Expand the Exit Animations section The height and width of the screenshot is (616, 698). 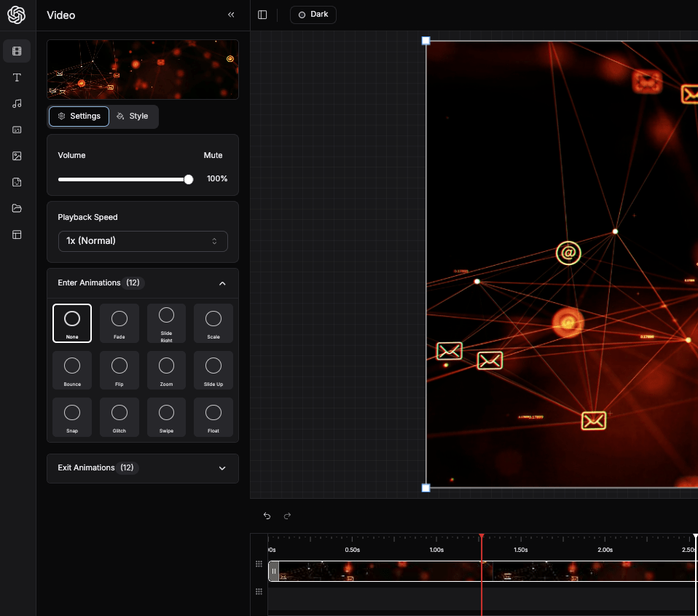(222, 468)
